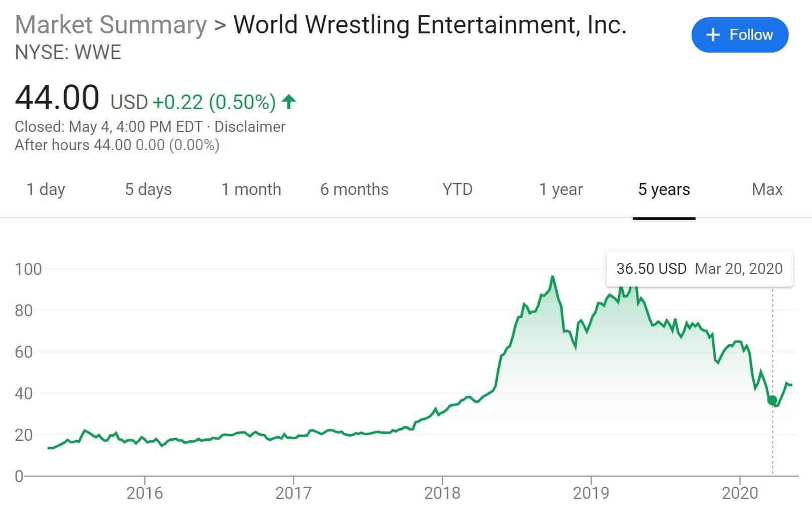Click the Disclaimer link
Image resolution: width=812 pixels, height=510 pixels.
point(249,127)
